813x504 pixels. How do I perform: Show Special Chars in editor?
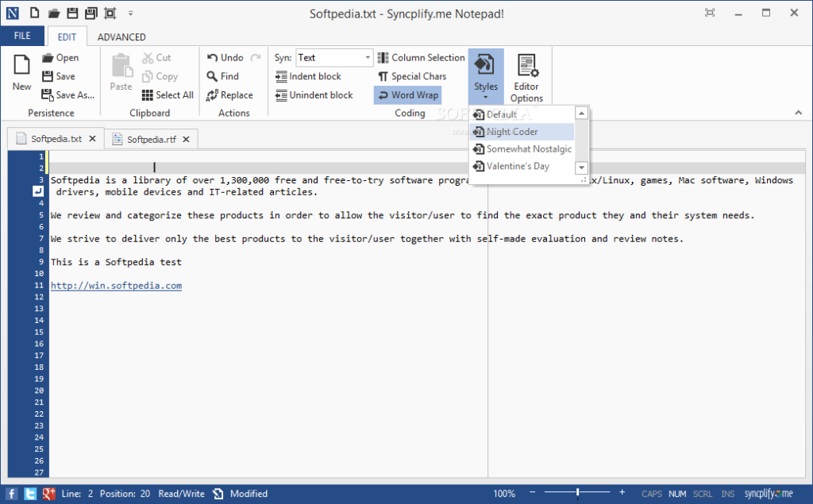pyautogui.click(x=412, y=76)
